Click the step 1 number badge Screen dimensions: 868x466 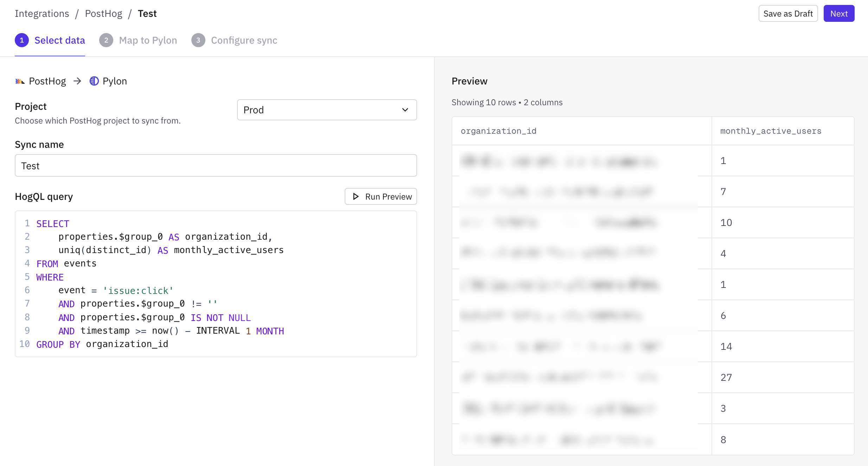22,40
